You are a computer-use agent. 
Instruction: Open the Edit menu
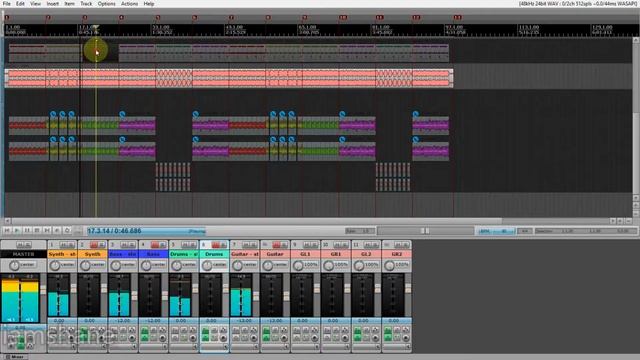point(20,4)
